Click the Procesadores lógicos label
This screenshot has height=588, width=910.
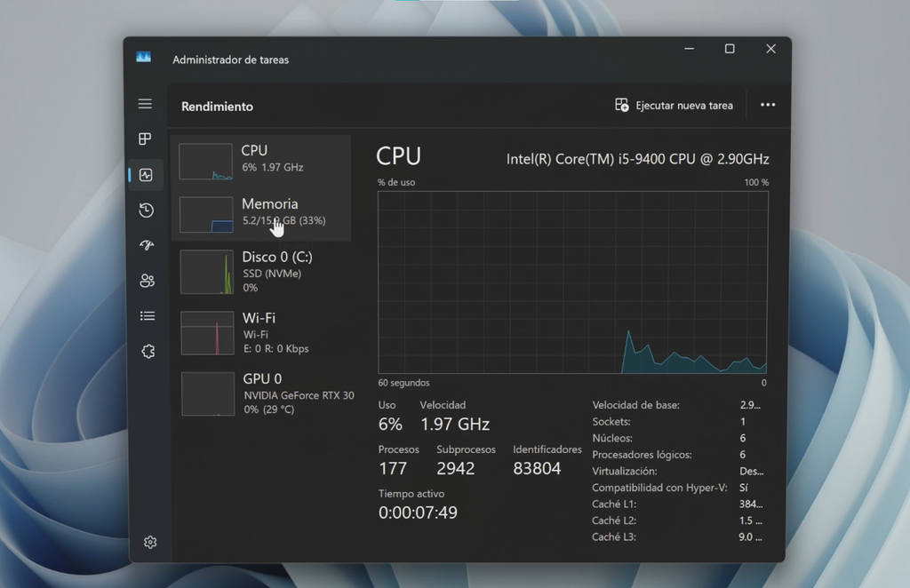[x=642, y=455]
